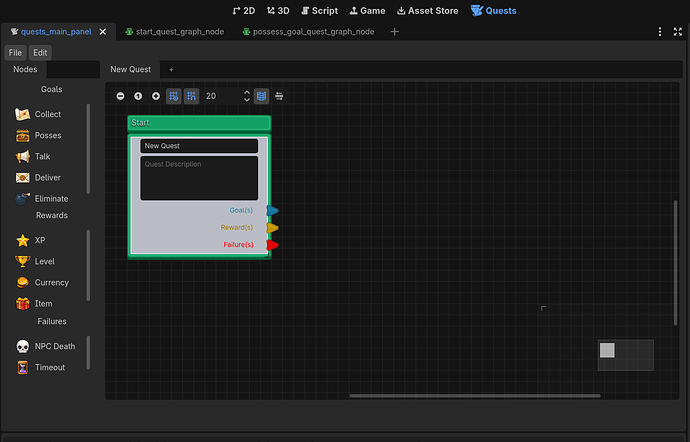The height and width of the screenshot is (442, 690).
Task: Toggle the graph minimap
Action: tap(261, 96)
